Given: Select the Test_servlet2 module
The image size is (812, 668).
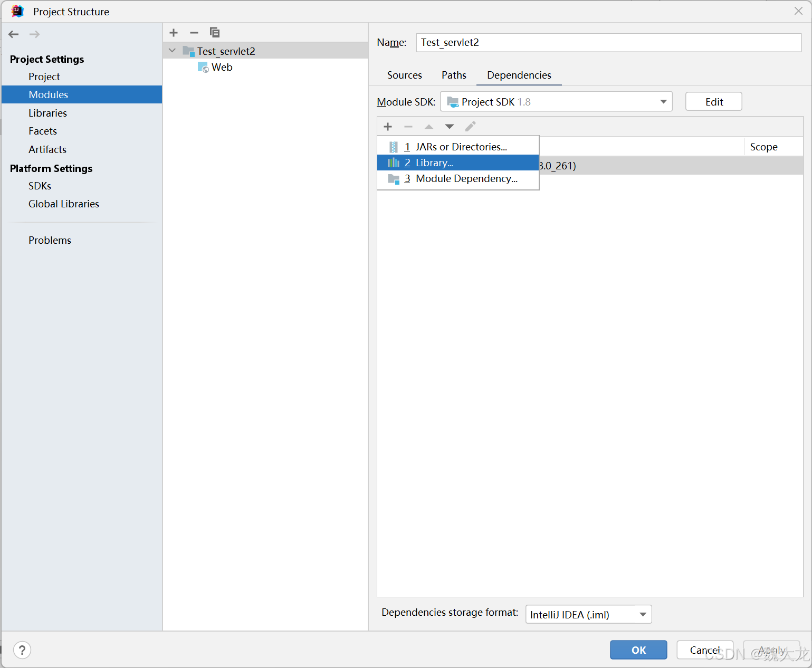Looking at the screenshot, I should [x=265, y=51].
